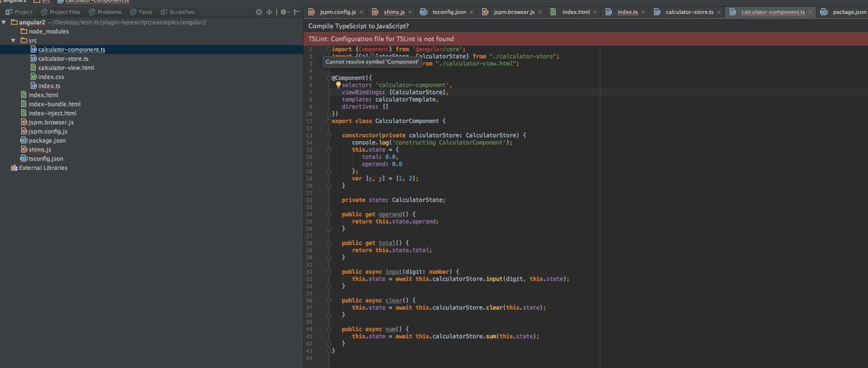
Task: Click the yellow lightbulb intention icon
Action: [x=338, y=85]
